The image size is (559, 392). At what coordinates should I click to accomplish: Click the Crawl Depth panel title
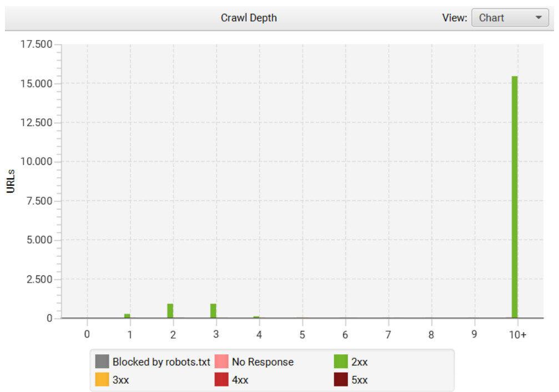pyautogui.click(x=249, y=18)
